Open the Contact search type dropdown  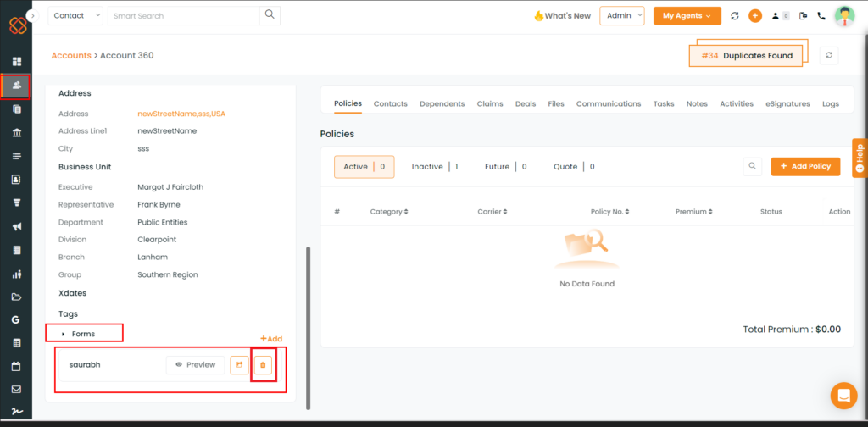coord(75,15)
